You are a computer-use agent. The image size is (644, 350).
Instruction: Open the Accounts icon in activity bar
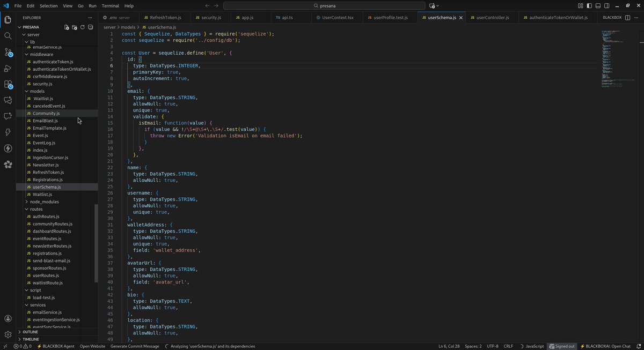[8, 319]
